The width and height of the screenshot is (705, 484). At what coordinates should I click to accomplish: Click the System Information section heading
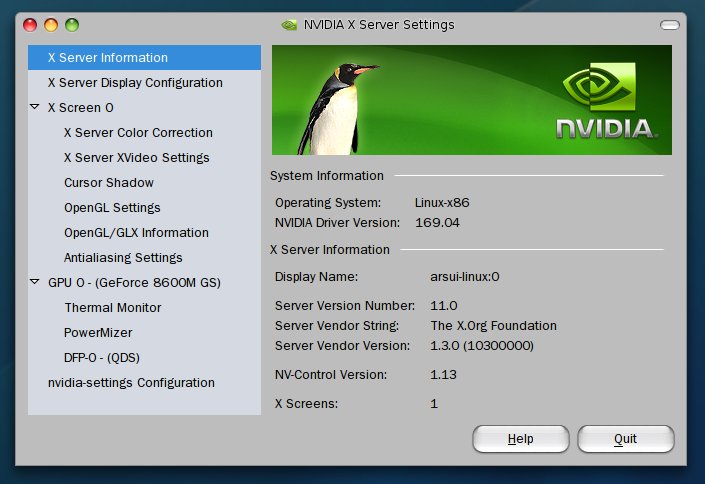[327, 176]
